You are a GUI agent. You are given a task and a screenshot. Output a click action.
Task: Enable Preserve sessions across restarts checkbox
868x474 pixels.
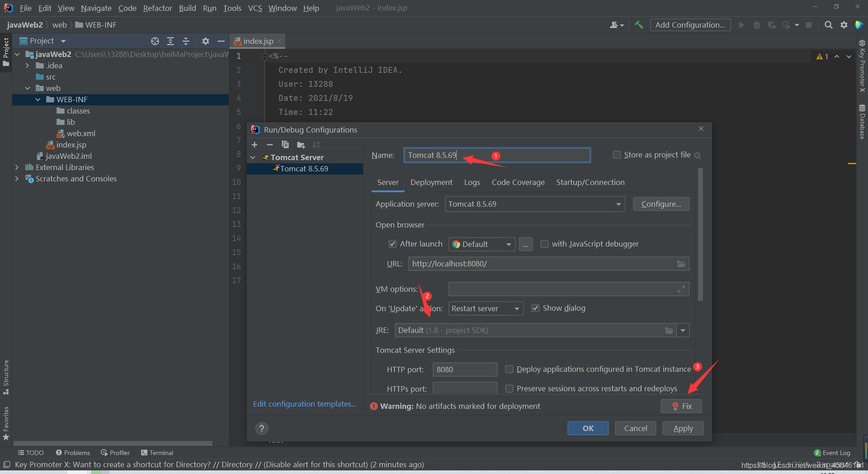coord(509,389)
